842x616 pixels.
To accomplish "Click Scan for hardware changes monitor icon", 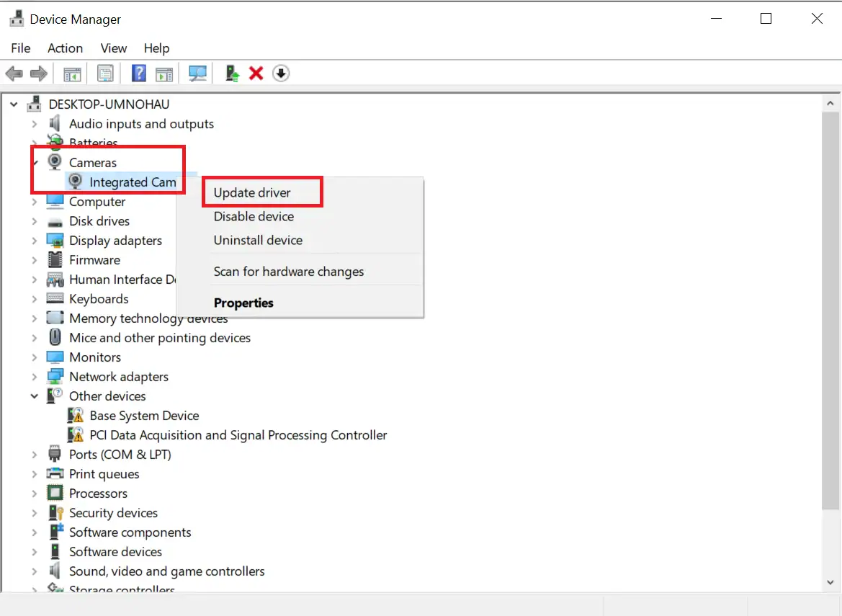I will click(x=197, y=73).
